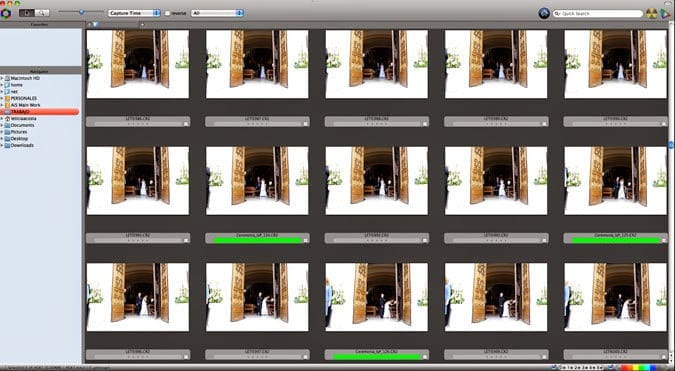Select the middle photo in the second row

(x=377, y=181)
